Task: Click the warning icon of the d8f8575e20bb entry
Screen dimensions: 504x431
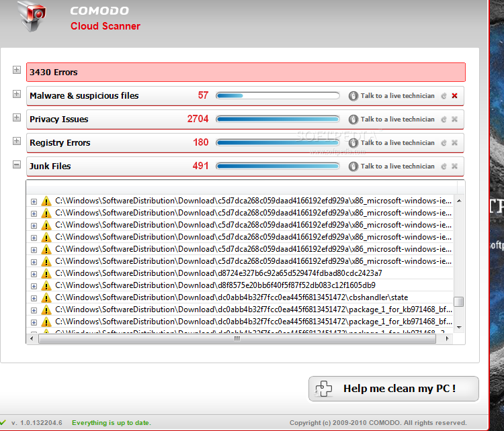Action: pyautogui.click(x=46, y=286)
